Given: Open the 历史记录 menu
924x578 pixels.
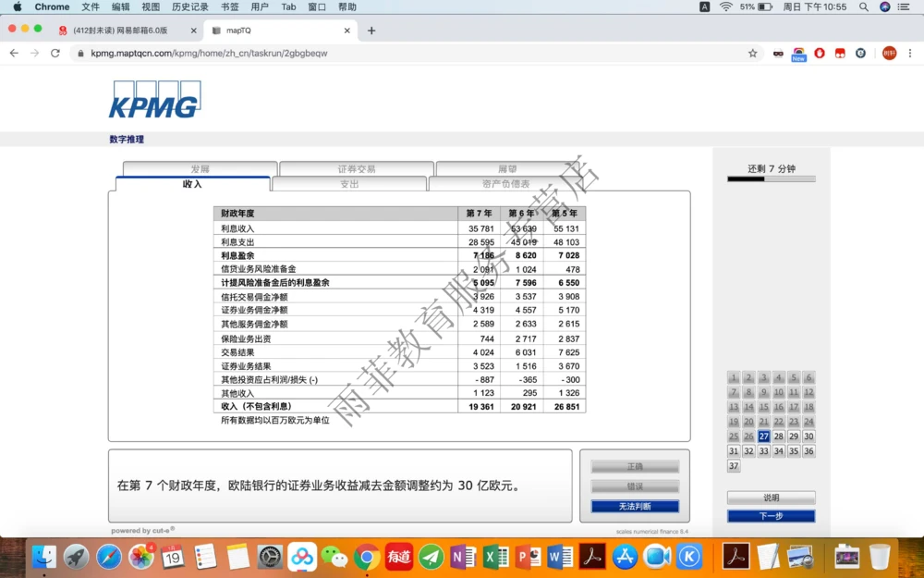Looking at the screenshot, I should point(189,6).
